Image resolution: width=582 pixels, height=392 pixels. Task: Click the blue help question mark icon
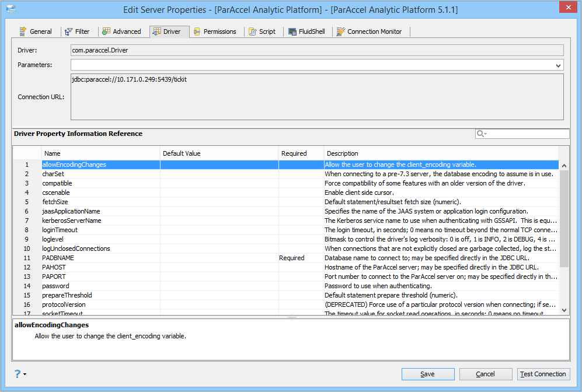click(18, 374)
